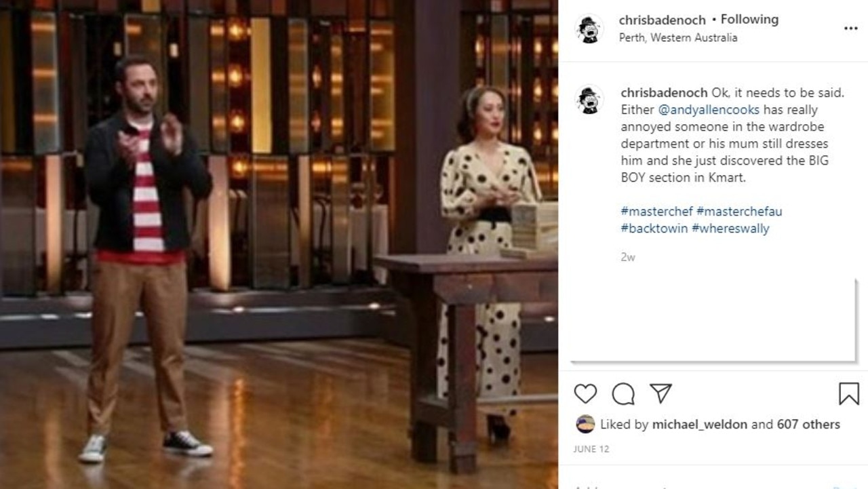Viewport: 868px width, 489px height.
Task: Select the MasterChef post photo
Action: pyautogui.click(x=279, y=244)
